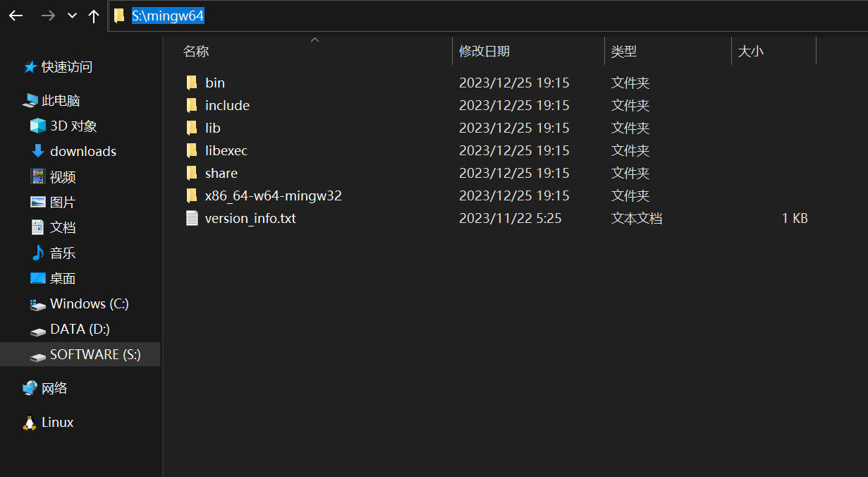868x477 pixels.
Task: Sort by the 大小 column header
Action: coord(750,52)
